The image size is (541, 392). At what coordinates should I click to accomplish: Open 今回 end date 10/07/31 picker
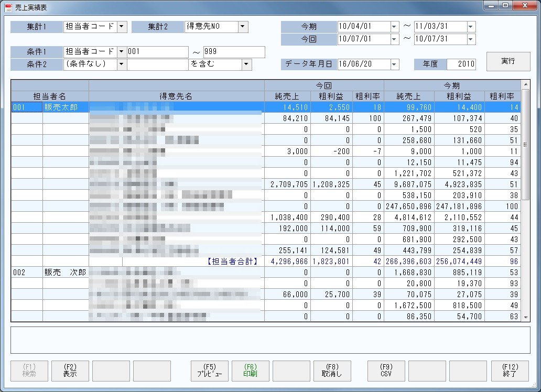coord(470,39)
